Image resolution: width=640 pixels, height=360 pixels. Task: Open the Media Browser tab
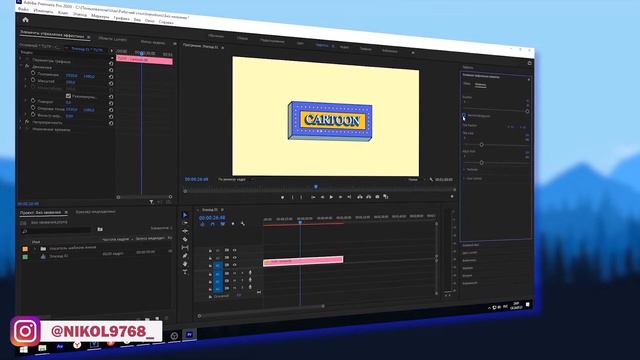pyautogui.click(x=96, y=212)
